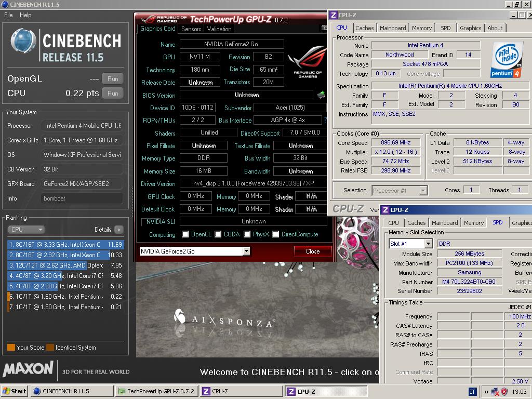
Task: Click the BIOS chip save icon in GPU-Z
Action: tap(321, 95)
